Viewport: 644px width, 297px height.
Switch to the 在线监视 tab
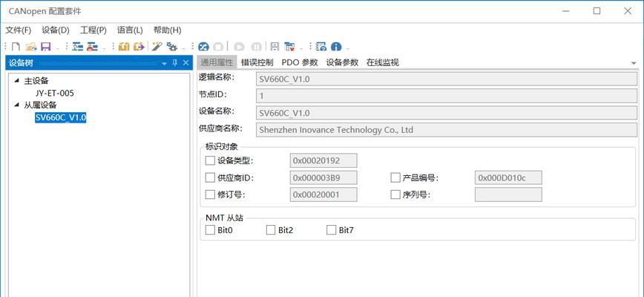click(x=382, y=62)
